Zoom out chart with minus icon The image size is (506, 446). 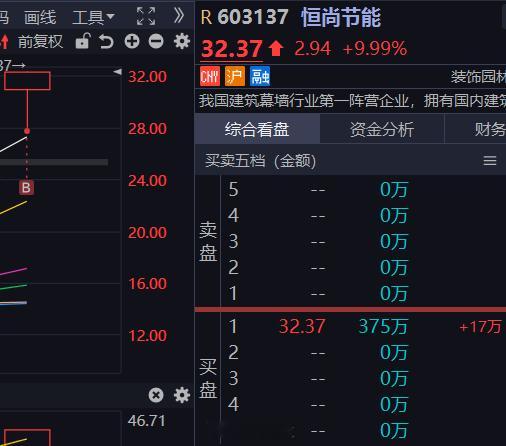156,42
